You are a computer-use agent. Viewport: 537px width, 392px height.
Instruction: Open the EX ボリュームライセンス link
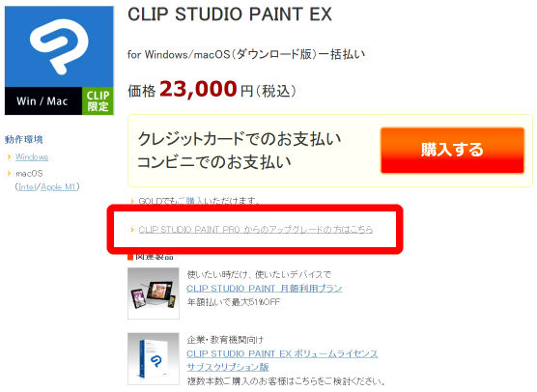(x=282, y=353)
